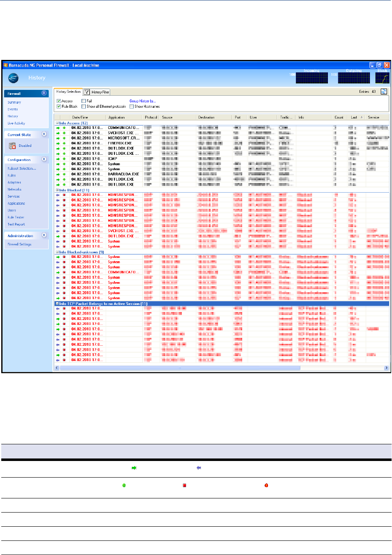This screenshot has width=392, height=555.
Task: Click the red block icon in red COMMUNICATO... row
Action: pyautogui.click(x=64, y=272)
